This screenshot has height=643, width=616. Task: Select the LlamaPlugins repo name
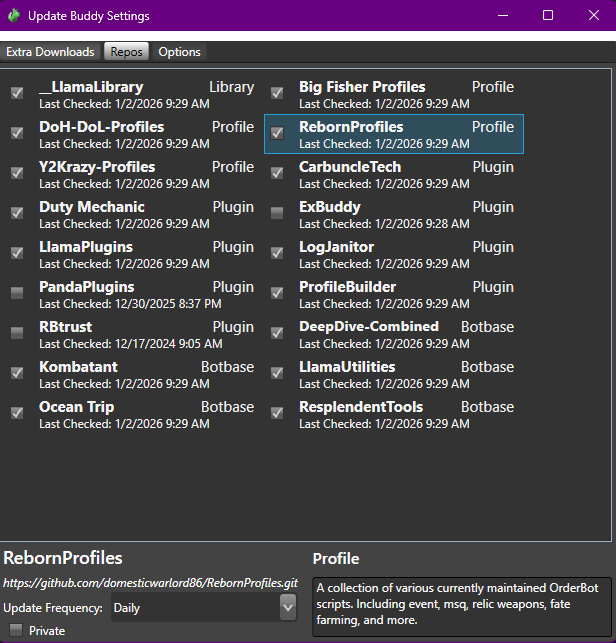coord(86,247)
